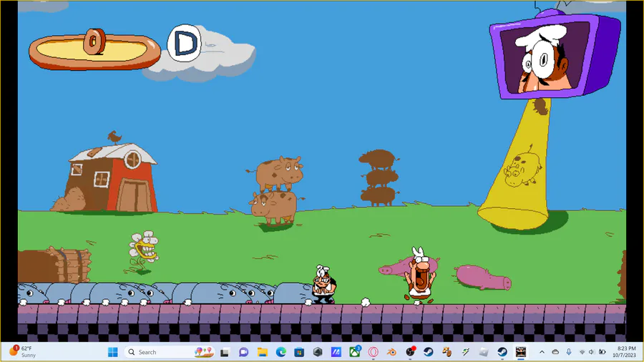Viewport: 644px width, 362px height.
Task: Open the dark hexagon app icon
Action: pos(318,352)
